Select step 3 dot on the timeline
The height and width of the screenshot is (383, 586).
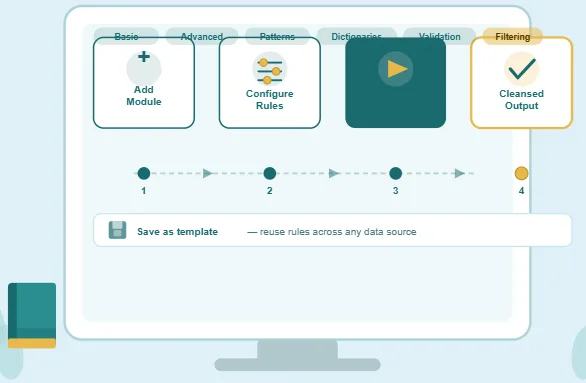396,173
